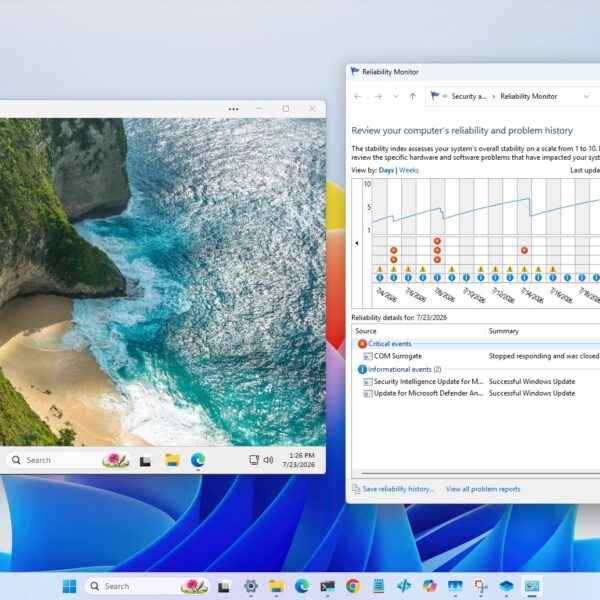Go back in Reliability Monitor navigation
600x600 pixels.
(x=358, y=96)
